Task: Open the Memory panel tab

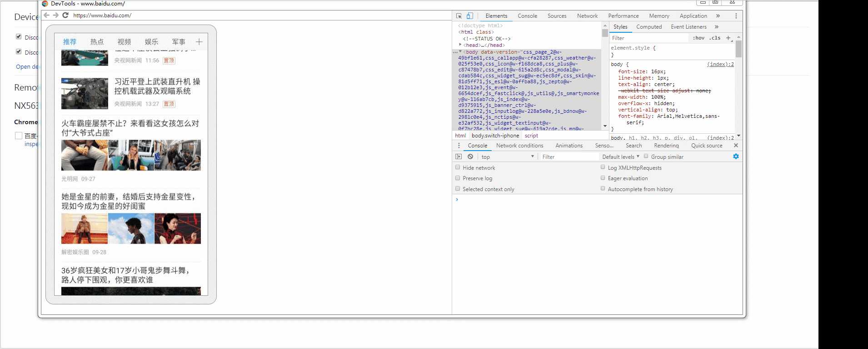Action: [659, 16]
